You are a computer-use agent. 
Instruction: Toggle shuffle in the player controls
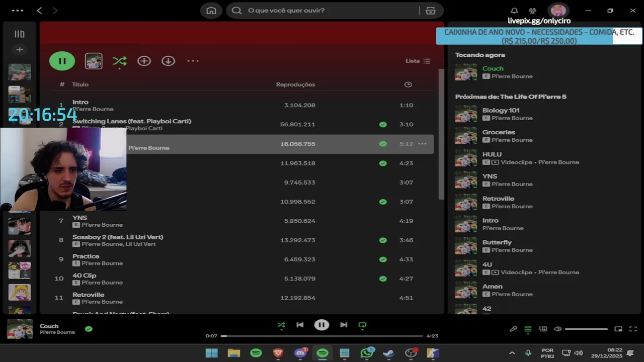tap(281, 325)
